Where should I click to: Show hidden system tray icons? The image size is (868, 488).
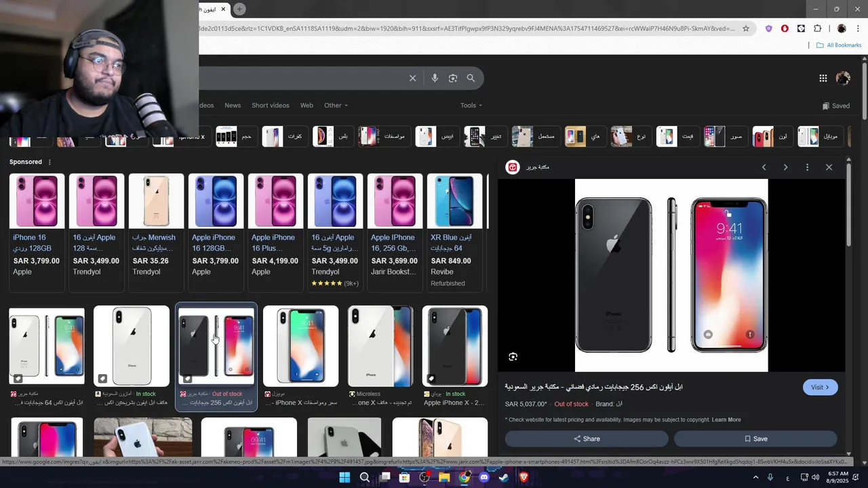point(755,477)
